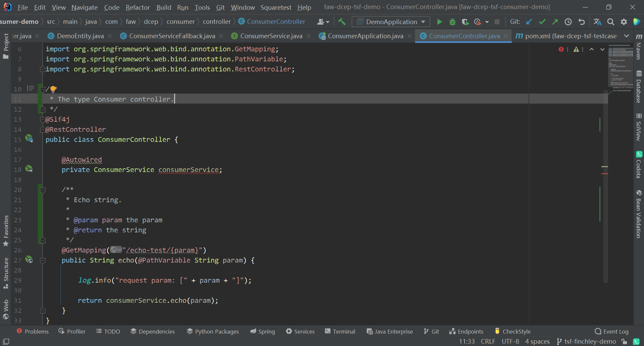This screenshot has width=644, height=346.
Task: Switch to ConsumerService.java tab
Action: (271, 36)
